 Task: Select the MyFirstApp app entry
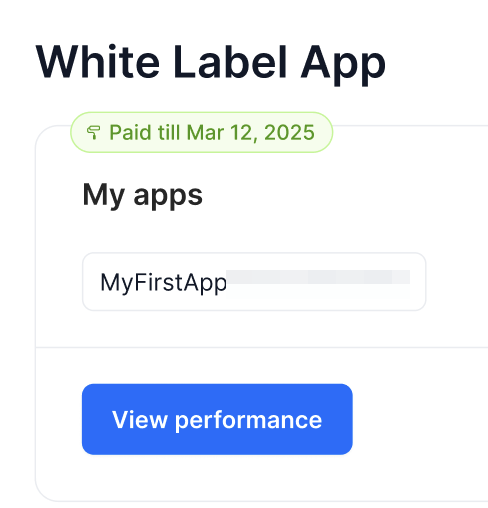[x=254, y=282]
